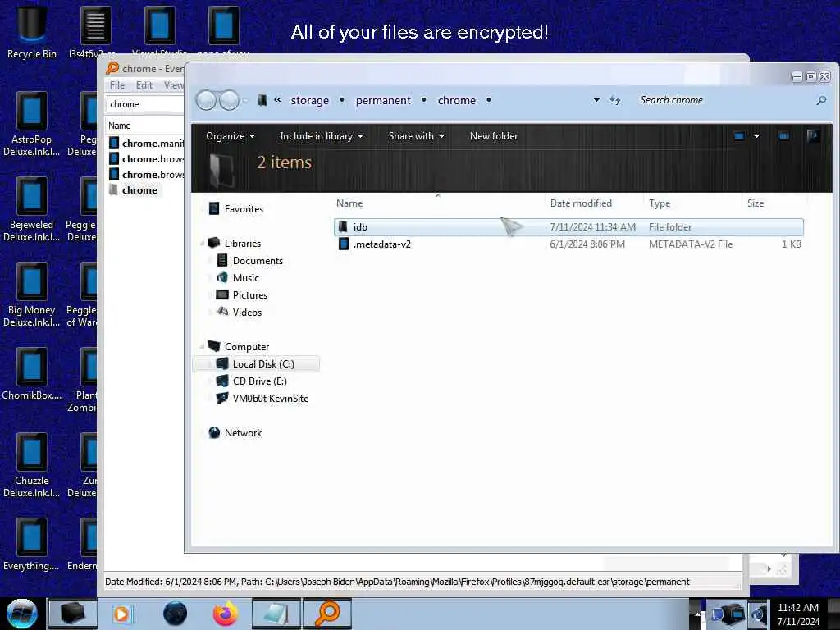Open the Include in library dropdown

322,136
